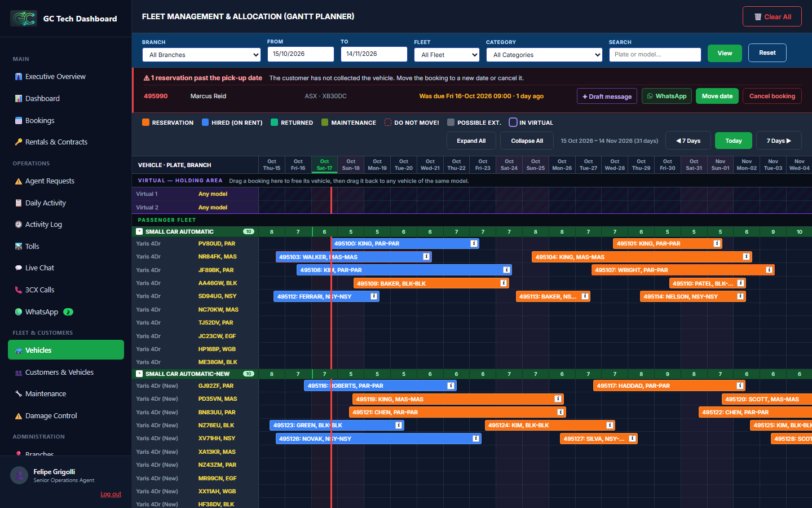Click Draft message button

click(607, 96)
